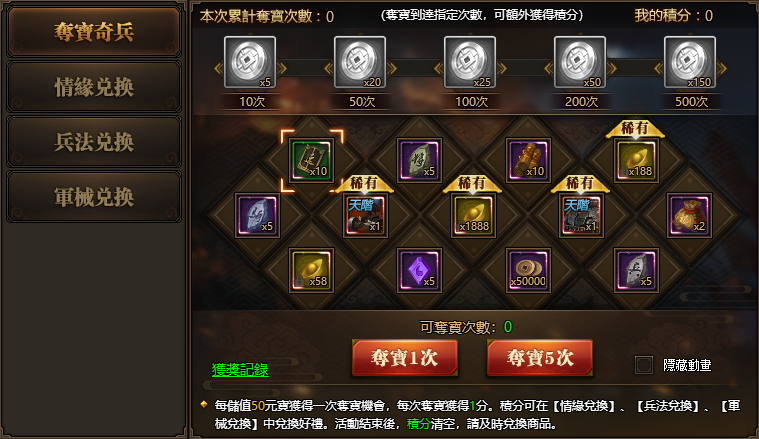Select the copper coins x50000 prize
759x439 pixels.
(528, 270)
